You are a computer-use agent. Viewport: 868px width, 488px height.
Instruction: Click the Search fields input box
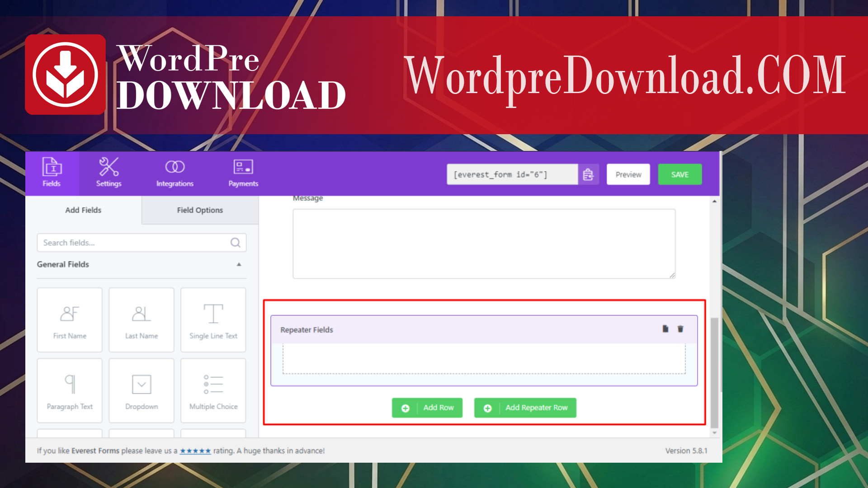pyautogui.click(x=142, y=243)
